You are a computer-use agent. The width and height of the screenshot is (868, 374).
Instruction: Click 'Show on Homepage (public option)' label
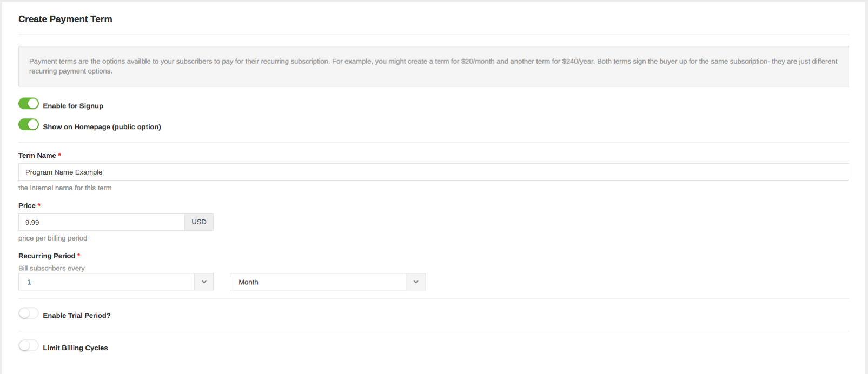click(102, 127)
